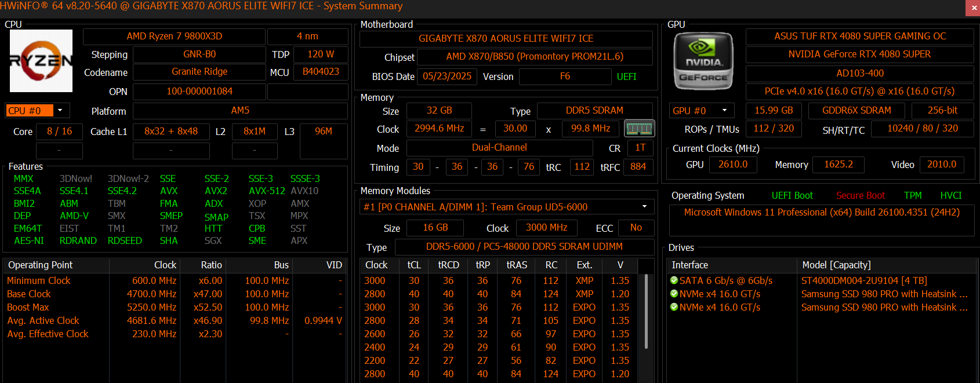Click the red Secure Boot status label
Screen dimensions: 980x383
861,196
